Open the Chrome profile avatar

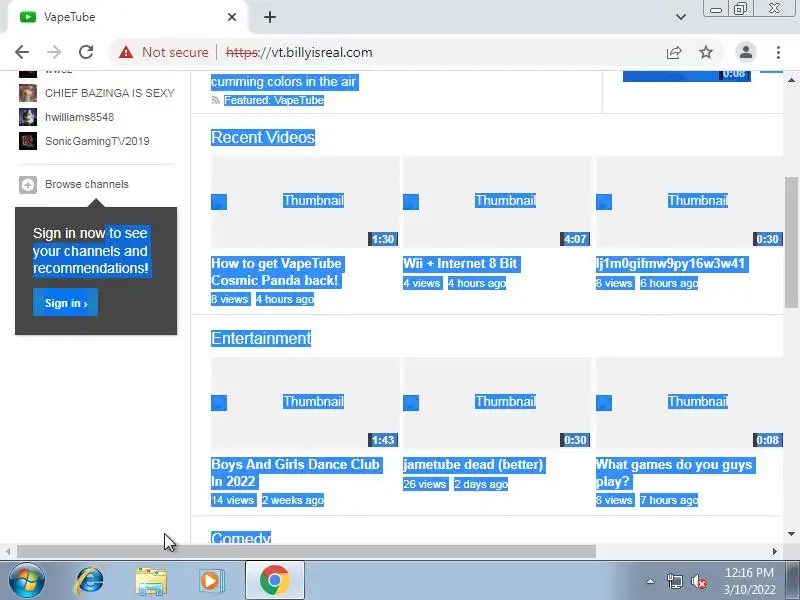pyautogui.click(x=745, y=52)
